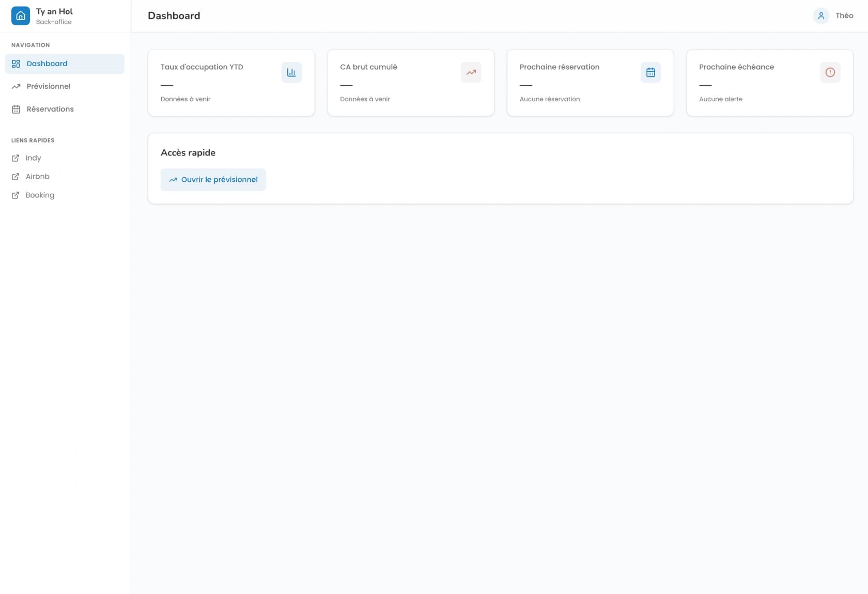
Task: Click the Dashboard grid icon in sidebar
Action: point(16,64)
